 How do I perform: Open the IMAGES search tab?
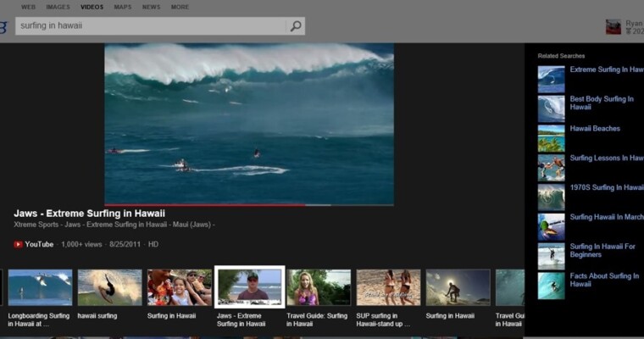tap(58, 7)
